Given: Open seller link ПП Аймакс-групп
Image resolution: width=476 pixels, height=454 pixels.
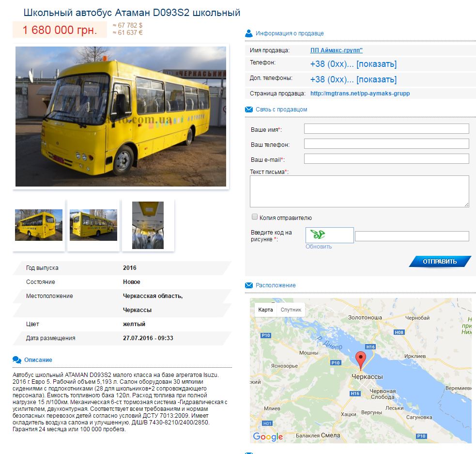Looking at the screenshot, I should click(336, 50).
